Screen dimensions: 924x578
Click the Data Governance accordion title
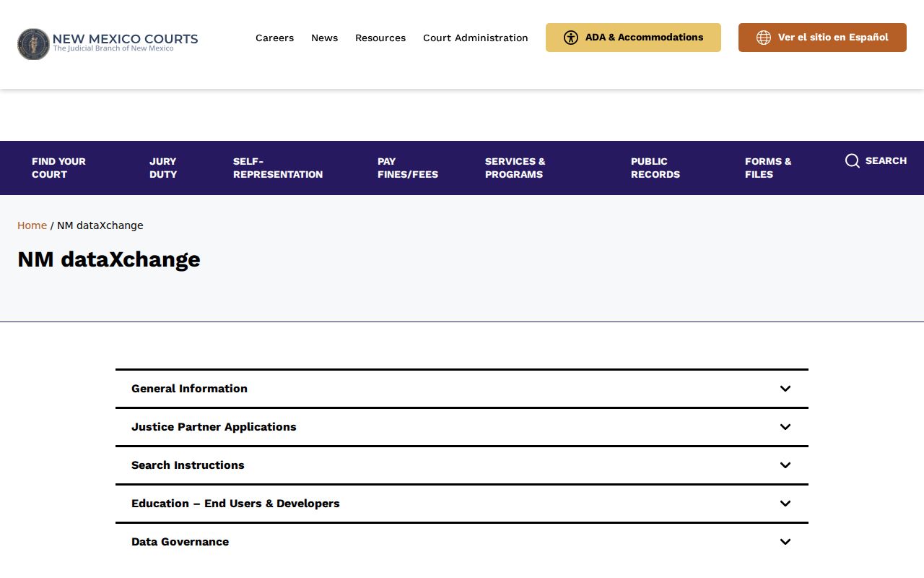(x=180, y=542)
